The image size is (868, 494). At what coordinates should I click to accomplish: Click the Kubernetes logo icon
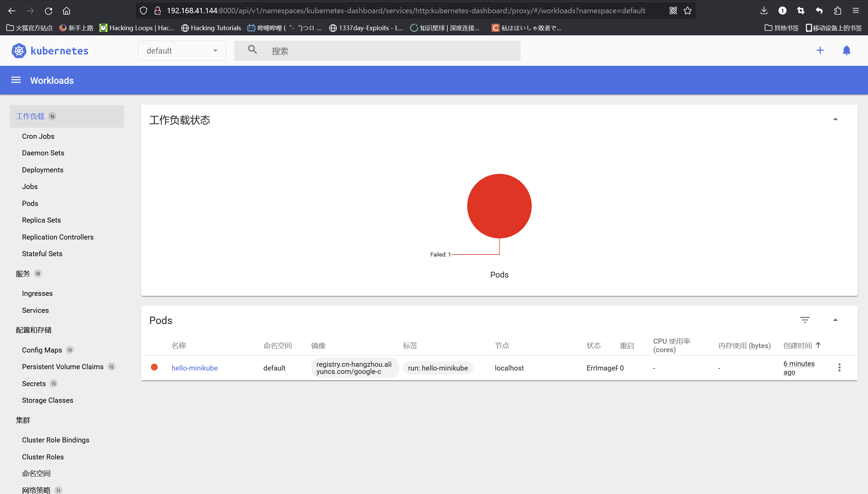coord(19,51)
